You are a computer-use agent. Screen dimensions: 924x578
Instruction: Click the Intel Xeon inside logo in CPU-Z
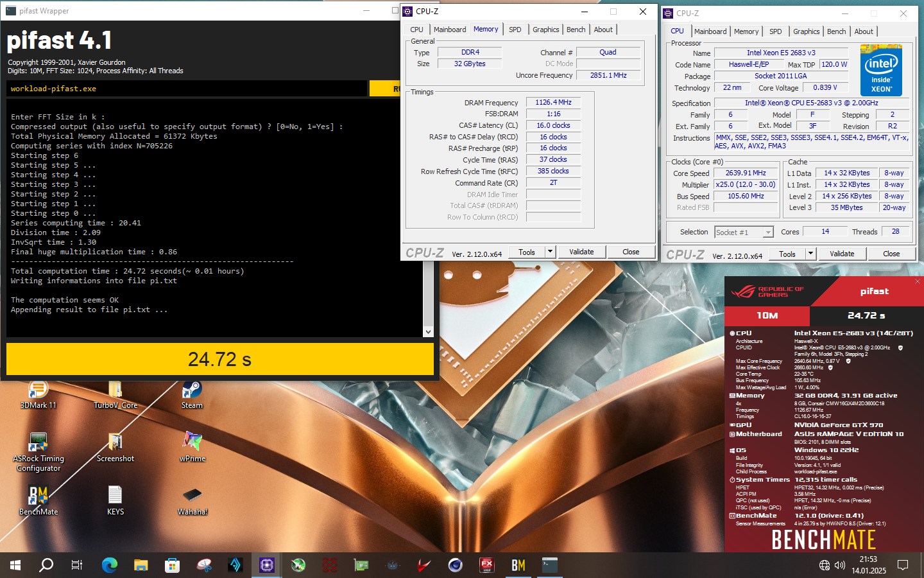[881, 70]
